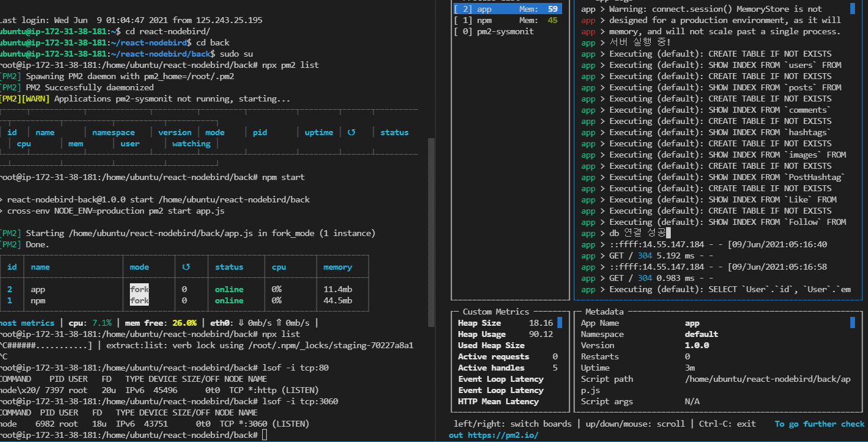Screen dimensions: 868x442
Task: Click the online status of npm row
Action: 229,301
